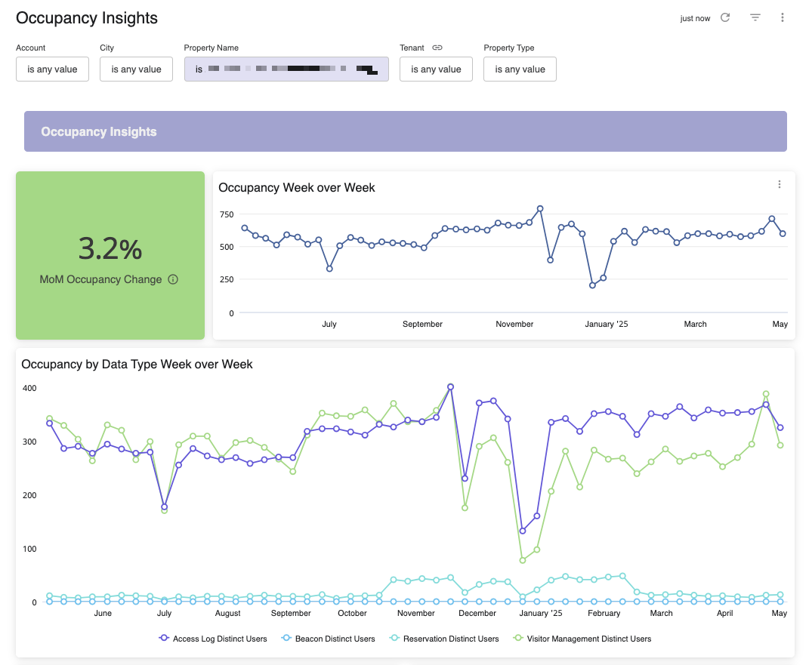Click the link icon beside Tenant

click(437, 48)
